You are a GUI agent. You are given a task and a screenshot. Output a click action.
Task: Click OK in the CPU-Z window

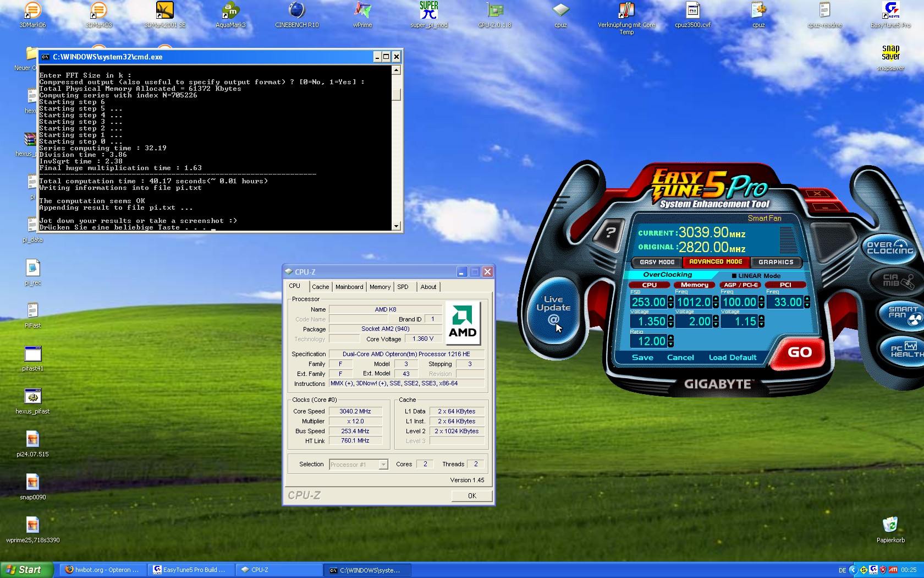pos(472,496)
